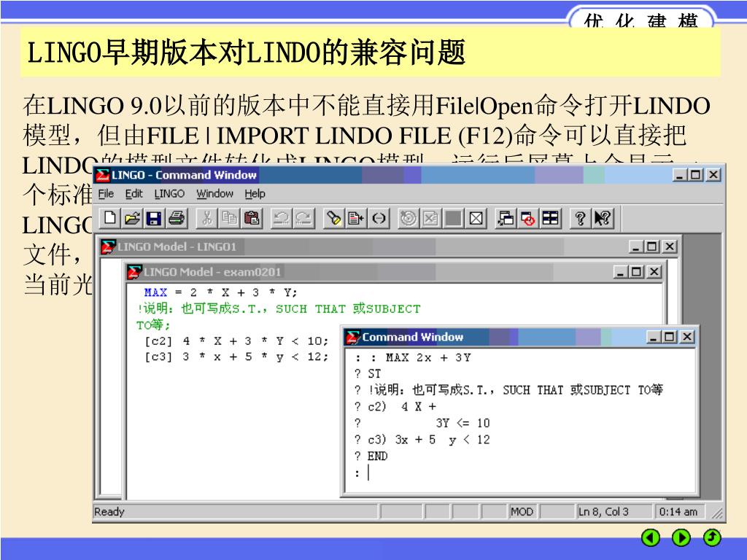Click the Find flashlight icon

tap(334, 219)
